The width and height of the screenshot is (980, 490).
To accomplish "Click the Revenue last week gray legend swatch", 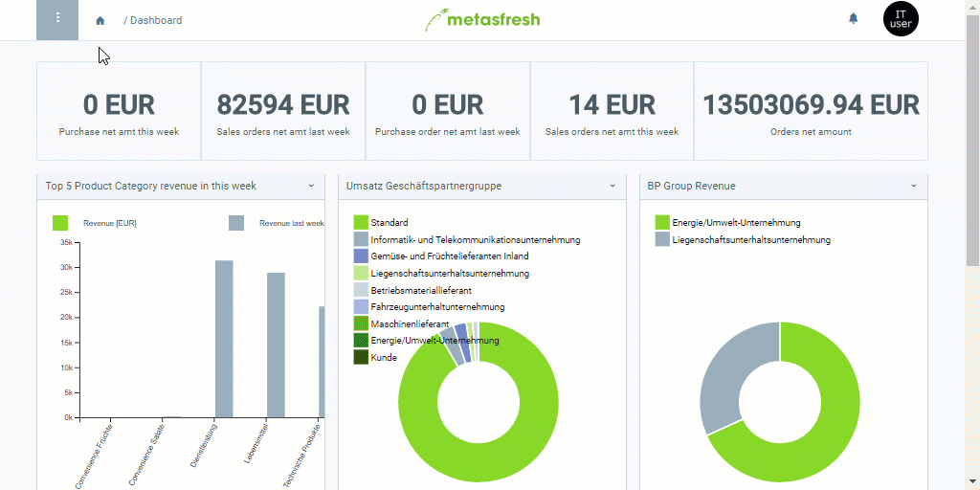I will [x=236, y=223].
